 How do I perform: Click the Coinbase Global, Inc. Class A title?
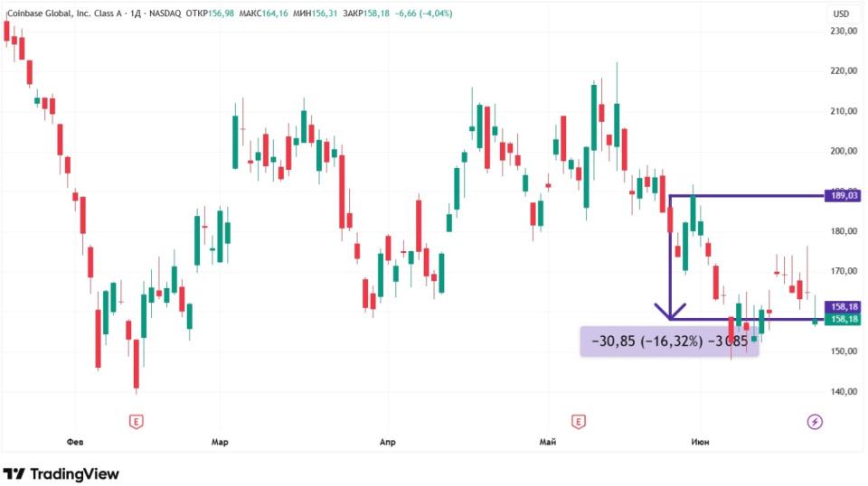(65, 14)
